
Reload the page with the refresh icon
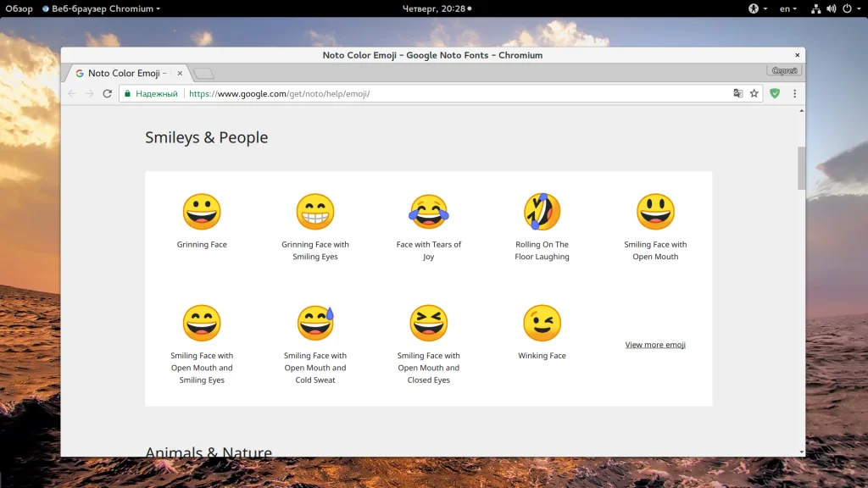coord(108,94)
